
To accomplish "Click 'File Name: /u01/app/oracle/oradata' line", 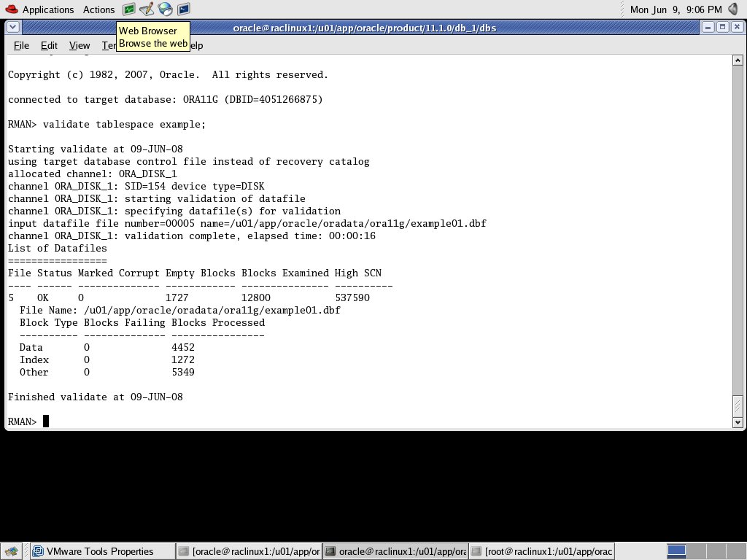I will coord(180,310).
